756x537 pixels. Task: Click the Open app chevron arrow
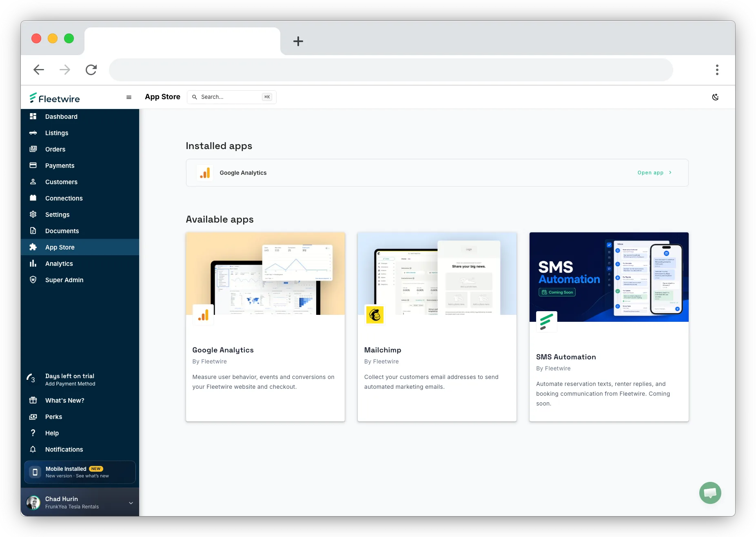tap(670, 173)
